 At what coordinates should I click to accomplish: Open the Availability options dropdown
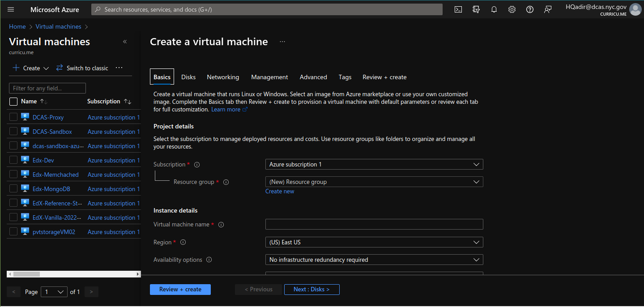(x=374, y=260)
